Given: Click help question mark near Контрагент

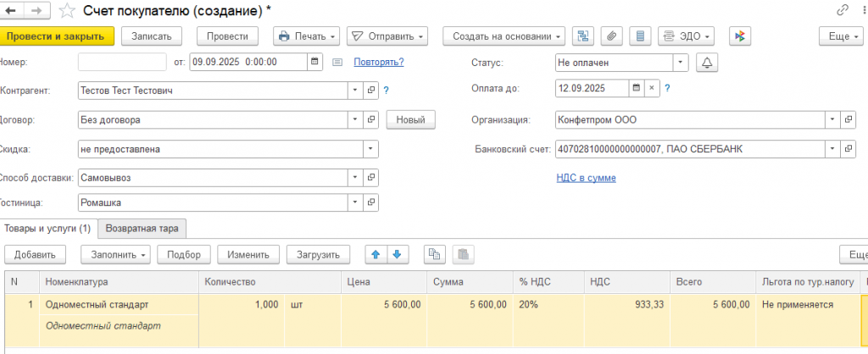Looking at the screenshot, I should 387,91.
